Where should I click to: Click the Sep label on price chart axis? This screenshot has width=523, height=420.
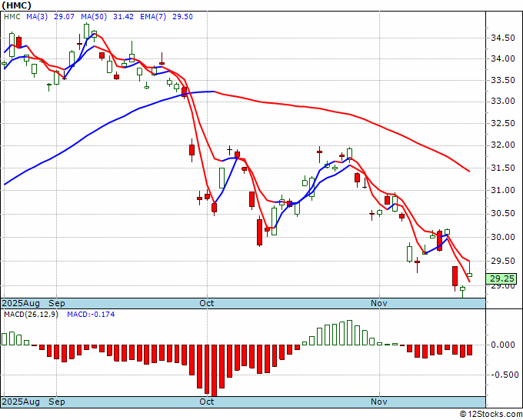[57, 303]
